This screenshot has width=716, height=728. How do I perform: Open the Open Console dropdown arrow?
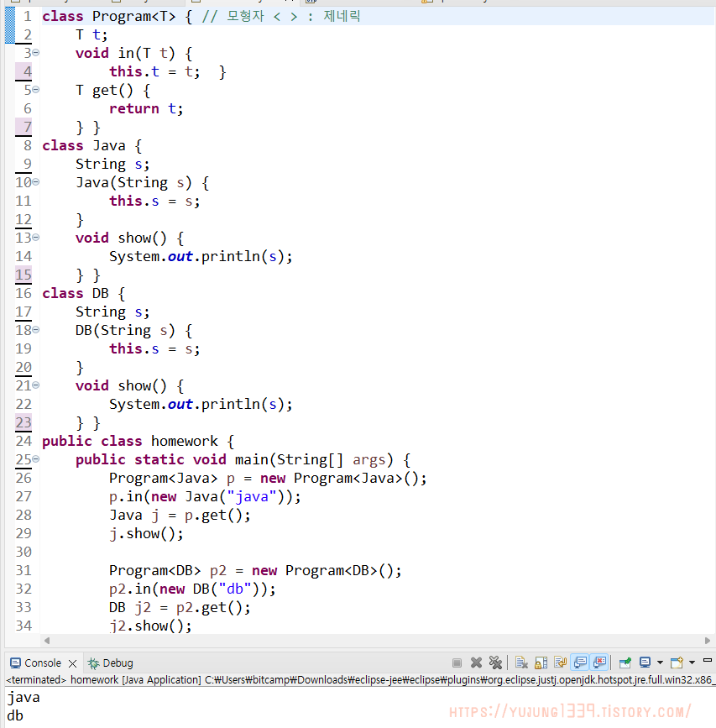[x=692, y=663]
